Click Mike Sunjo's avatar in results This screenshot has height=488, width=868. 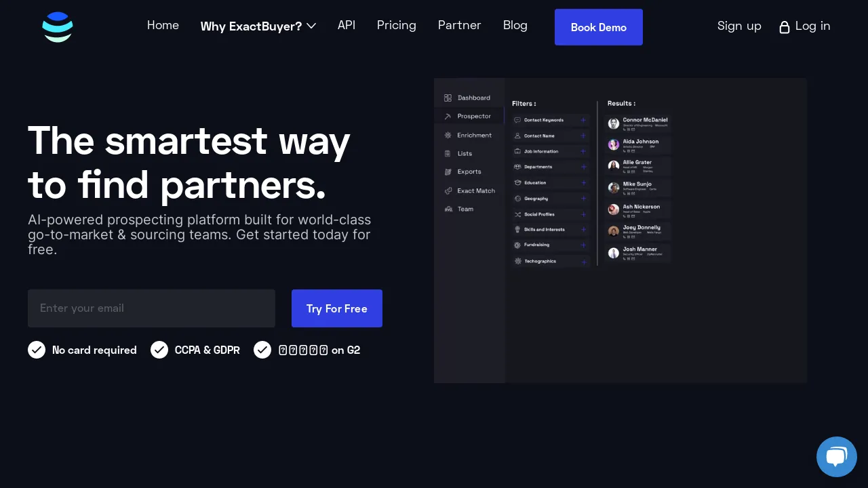click(614, 187)
